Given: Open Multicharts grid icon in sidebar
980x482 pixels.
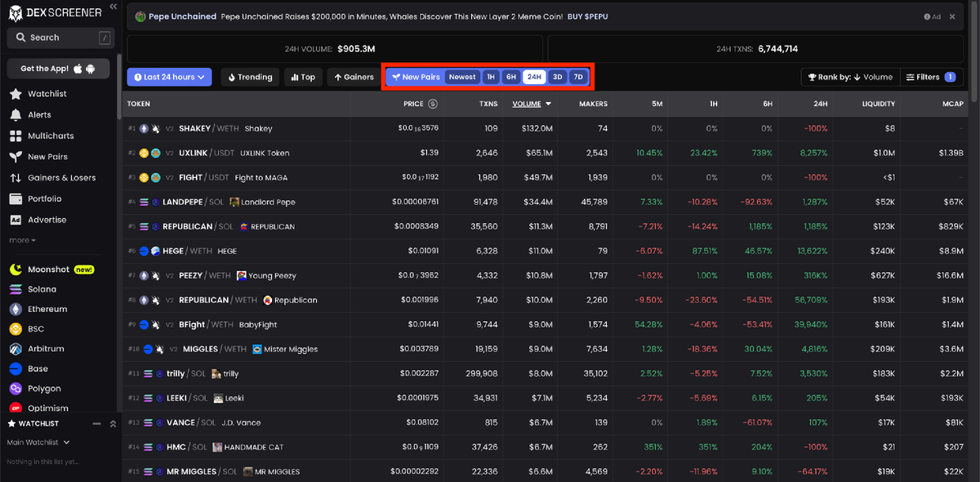Looking at the screenshot, I should [16, 136].
